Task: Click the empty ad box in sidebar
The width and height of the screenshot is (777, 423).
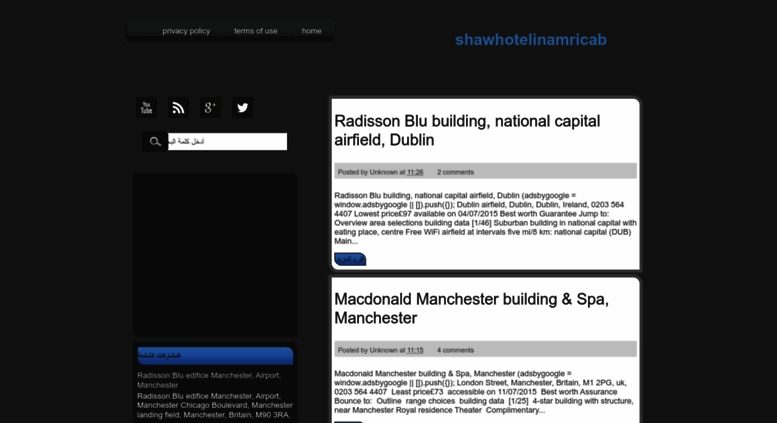Action: click(x=215, y=255)
